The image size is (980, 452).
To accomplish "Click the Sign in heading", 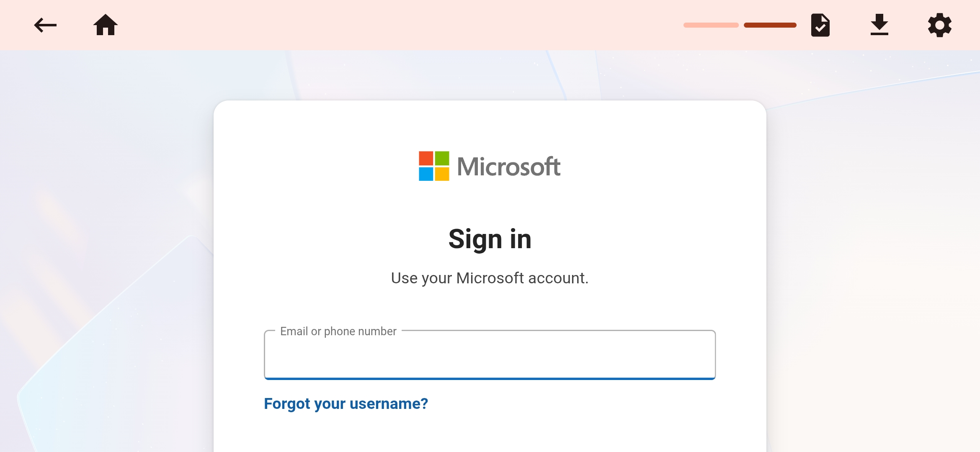I will [490, 239].
